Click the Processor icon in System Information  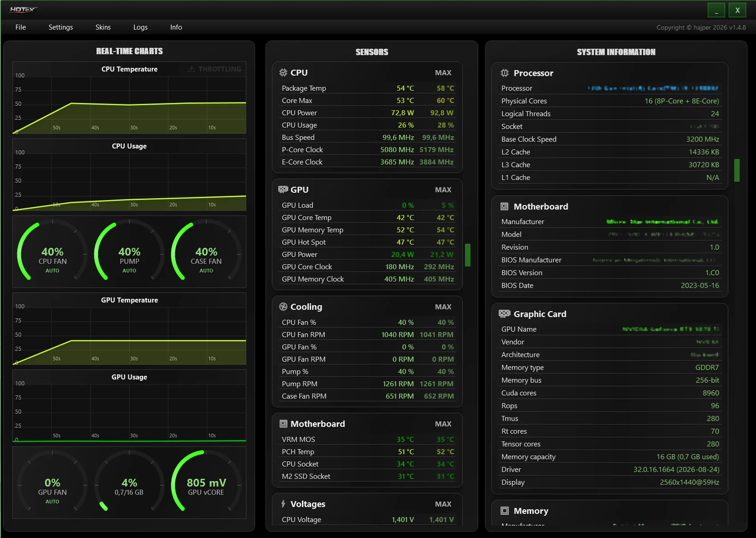[x=505, y=73]
